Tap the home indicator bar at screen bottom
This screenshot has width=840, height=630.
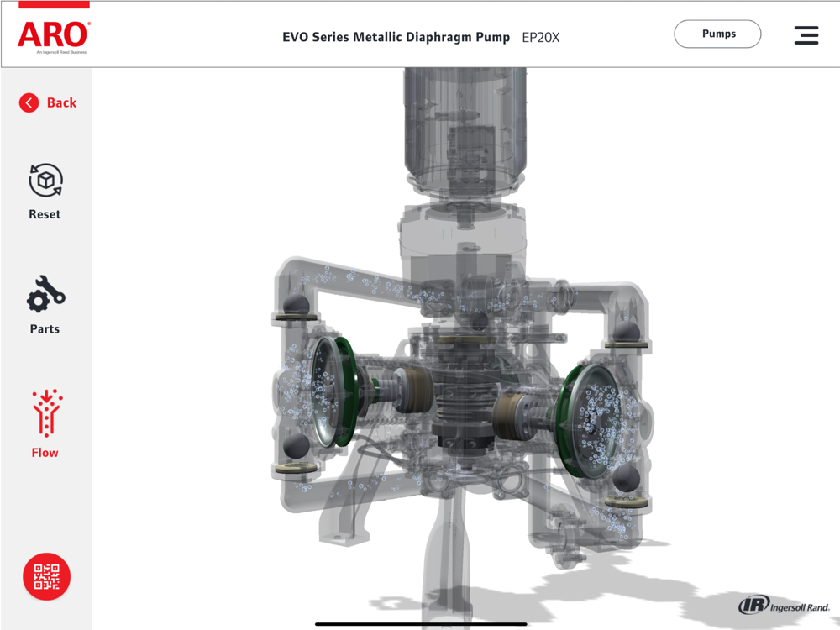[x=421, y=623]
